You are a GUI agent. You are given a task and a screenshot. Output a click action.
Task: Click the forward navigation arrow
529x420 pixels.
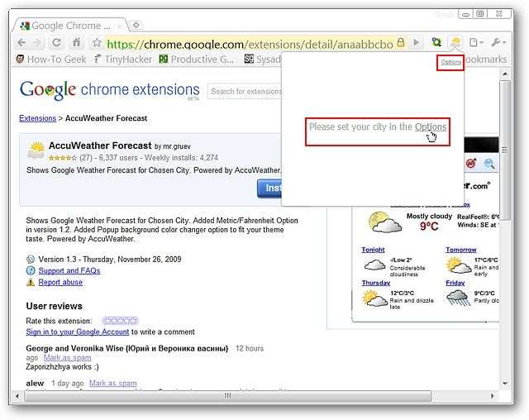(x=37, y=42)
